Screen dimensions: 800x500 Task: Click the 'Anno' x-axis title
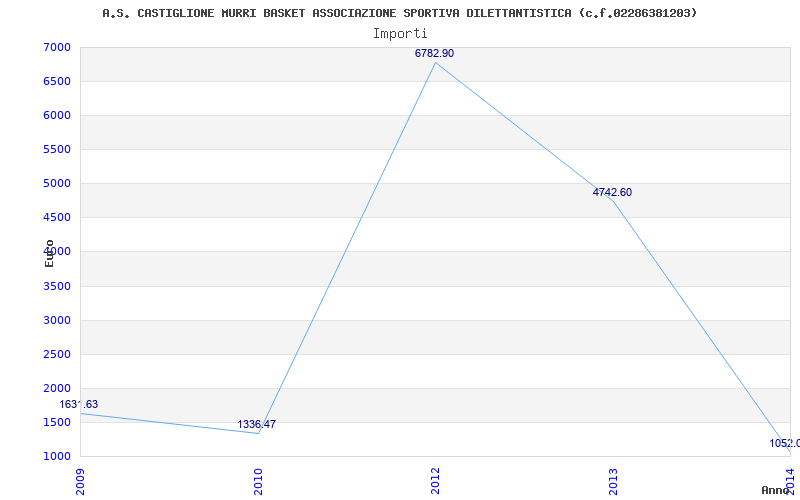pyautogui.click(x=776, y=490)
